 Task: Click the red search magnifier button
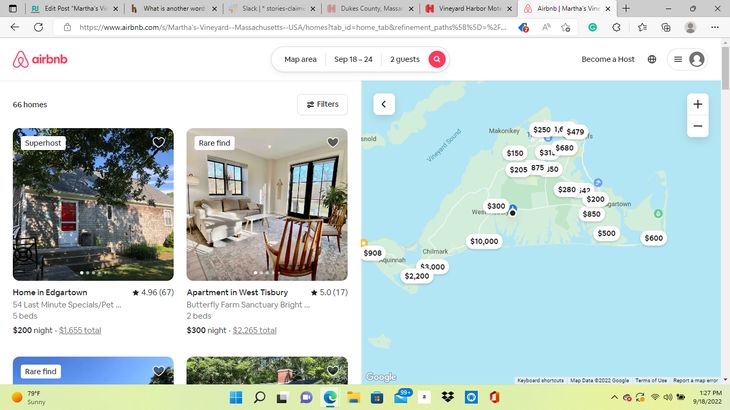coord(437,59)
